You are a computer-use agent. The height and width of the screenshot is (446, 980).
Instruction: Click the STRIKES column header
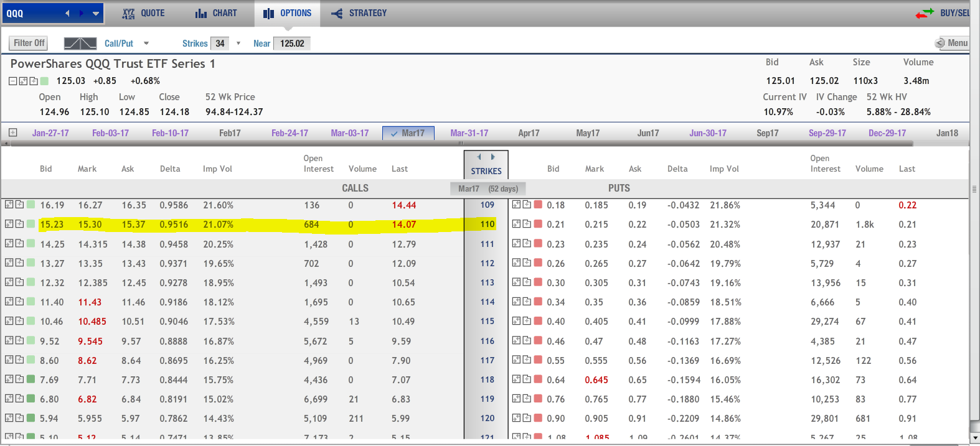(486, 171)
